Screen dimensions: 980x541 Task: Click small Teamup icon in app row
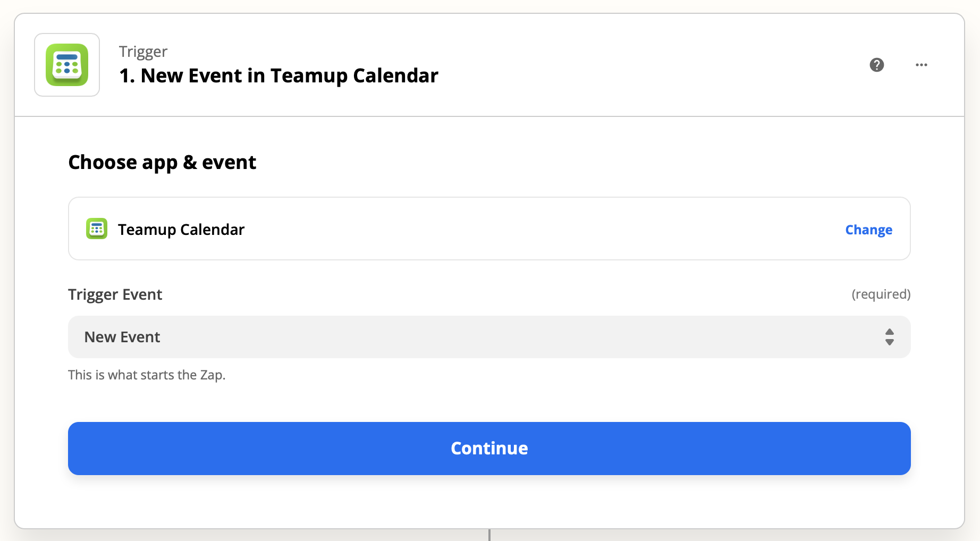pyautogui.click(x=97, y=229)
